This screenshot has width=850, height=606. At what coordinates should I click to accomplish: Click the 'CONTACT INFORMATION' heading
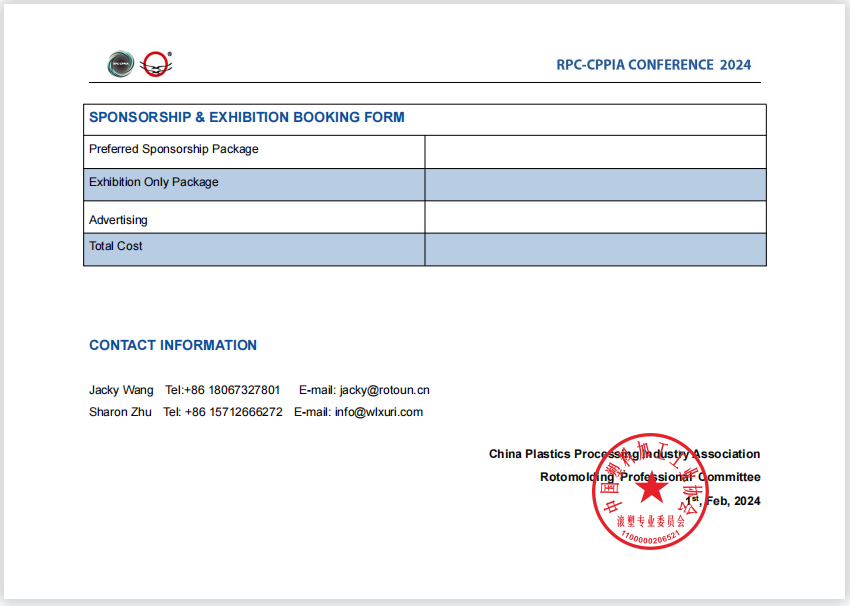173,345
